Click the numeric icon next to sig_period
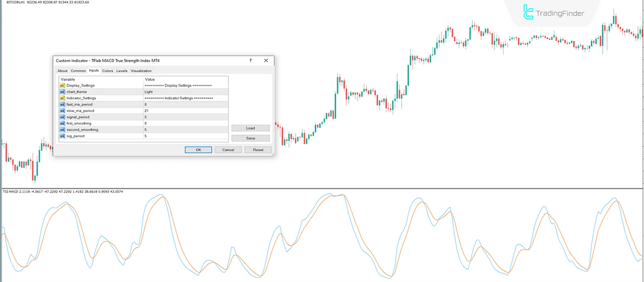 pyautogui.click(x=62, y=136)
